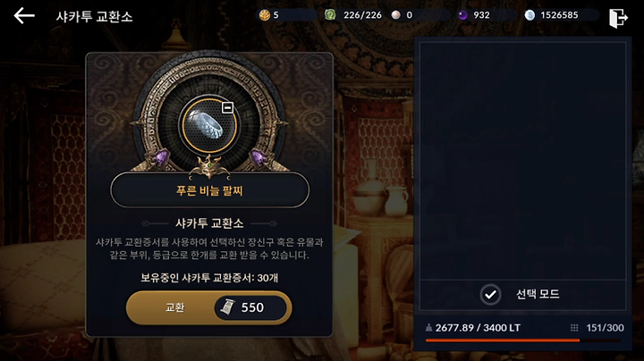The height and width of the screenshot is (361, 644).
Task: Click the inventory slots 151/300 grid icon
Action: pos(574,327)
